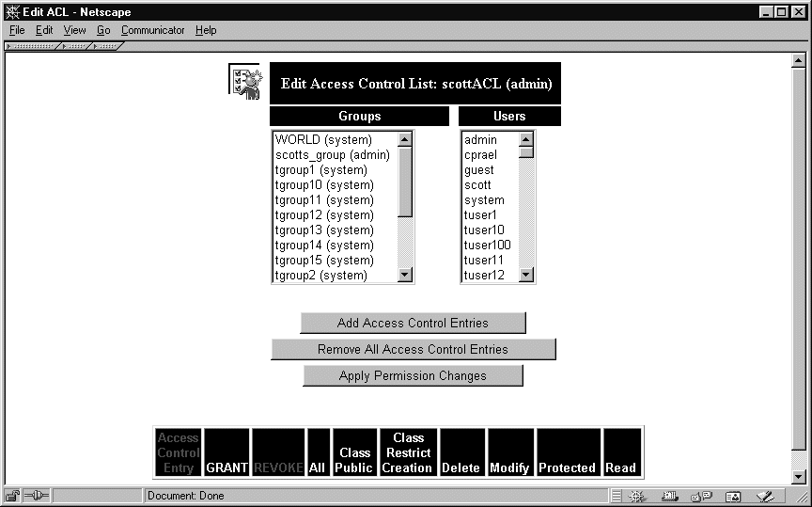Select tuser1 in the Users list
812x507 pixels.
pyautogui.click(x=491, y=214)
